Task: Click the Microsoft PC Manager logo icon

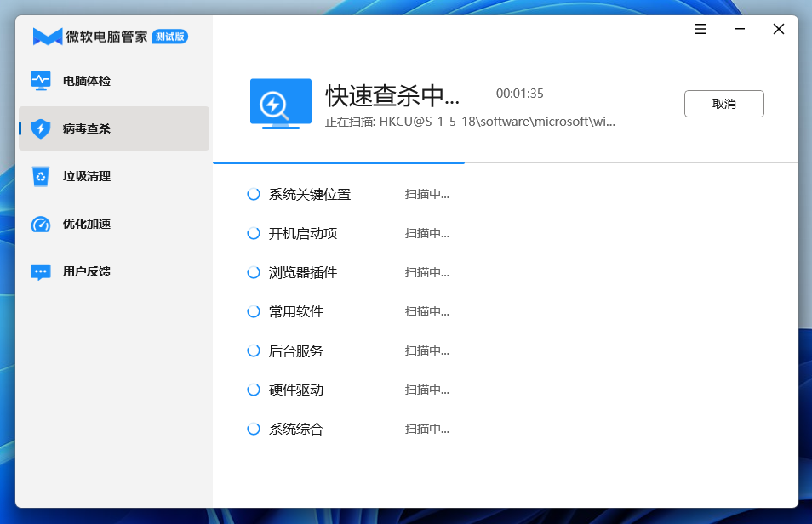Action: pos(48,37)
